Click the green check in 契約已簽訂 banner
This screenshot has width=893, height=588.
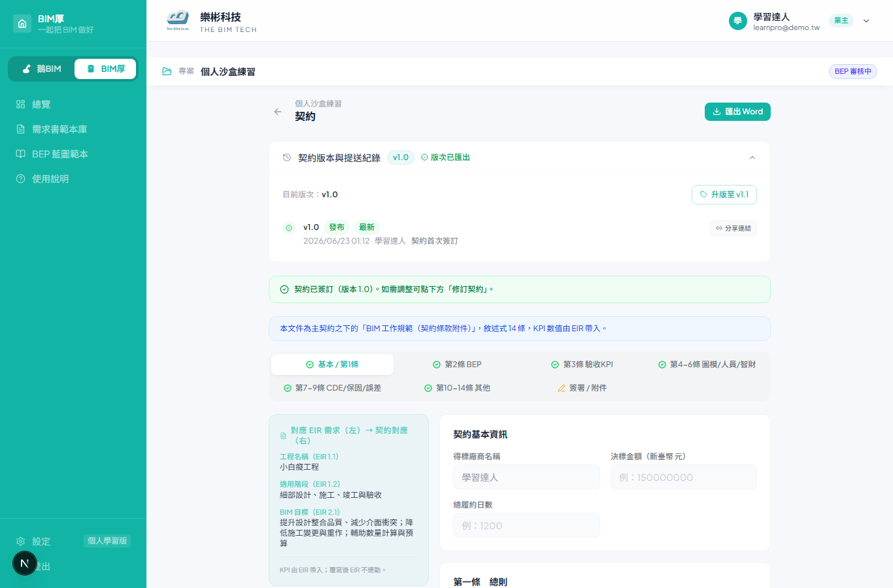click(x=284, y=289)
